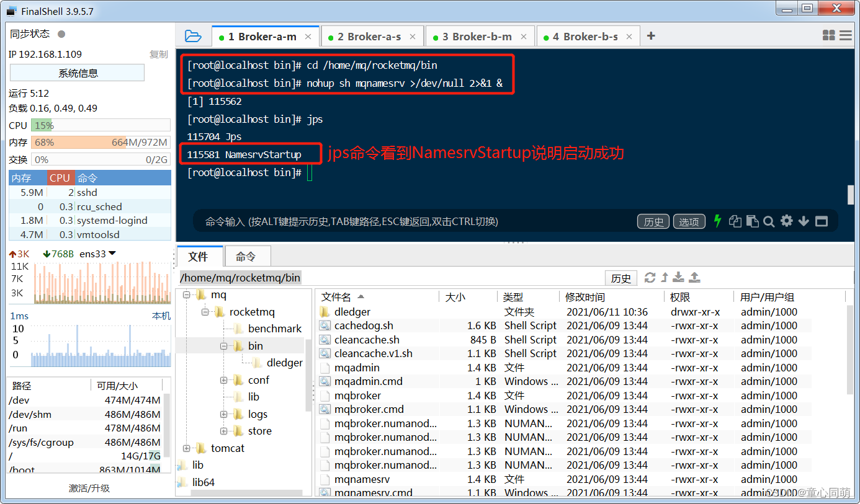Viewport: 860px width, 504px height.
Task: Switch to grid layout via top-right grid icon
Action: pyautogui.click(x=829, y=35)
